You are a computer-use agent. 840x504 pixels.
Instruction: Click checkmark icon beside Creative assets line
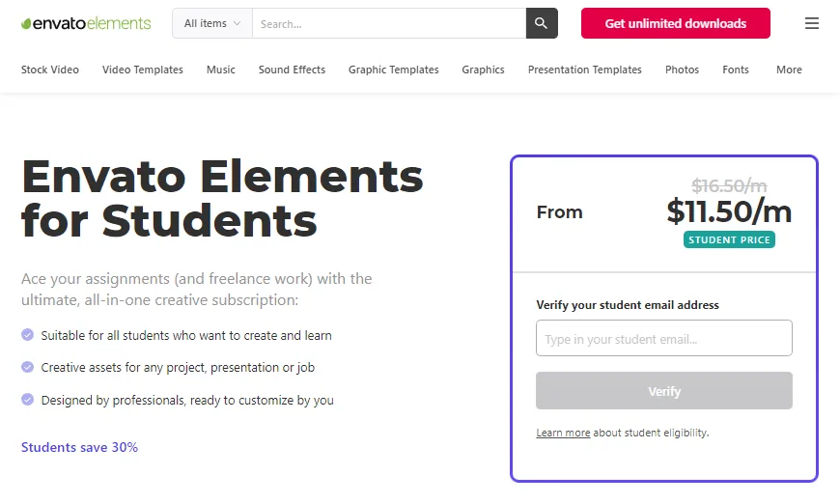click(x=27, y=367)
